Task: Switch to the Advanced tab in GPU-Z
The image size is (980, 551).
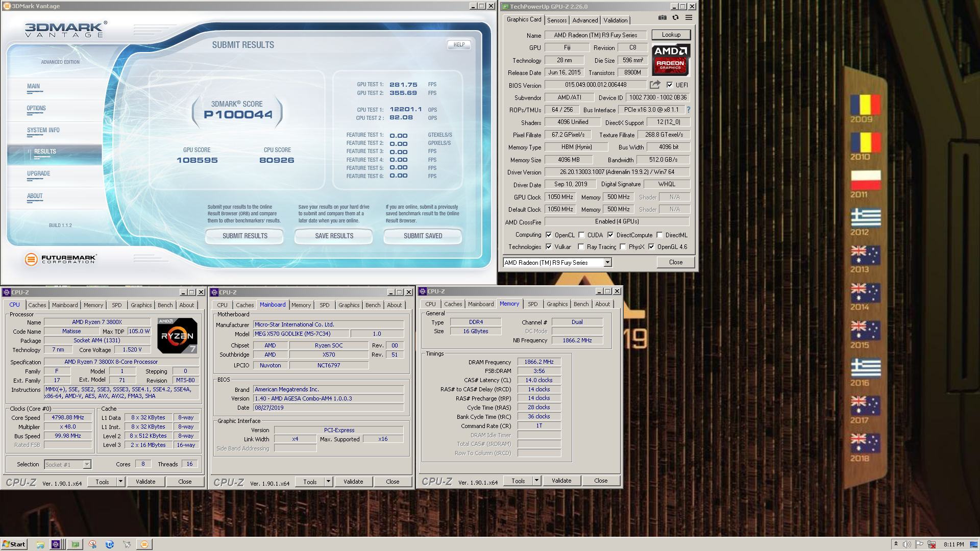Action: 585,20
